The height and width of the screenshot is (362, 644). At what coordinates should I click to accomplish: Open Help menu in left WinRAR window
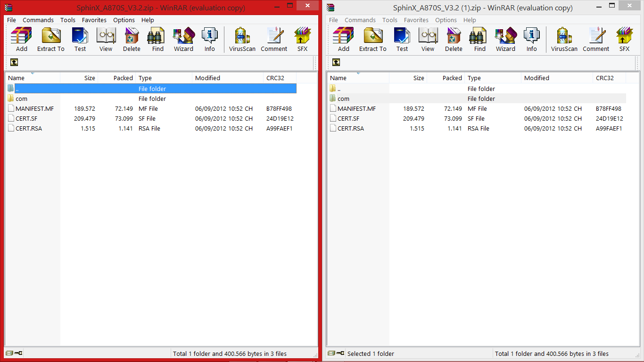click(148, 20)
